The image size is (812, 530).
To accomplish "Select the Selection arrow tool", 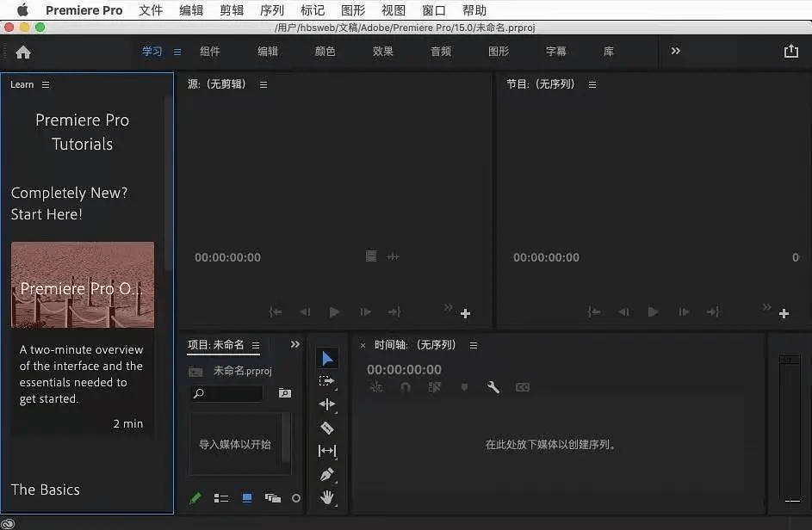I will click(327, 358).
